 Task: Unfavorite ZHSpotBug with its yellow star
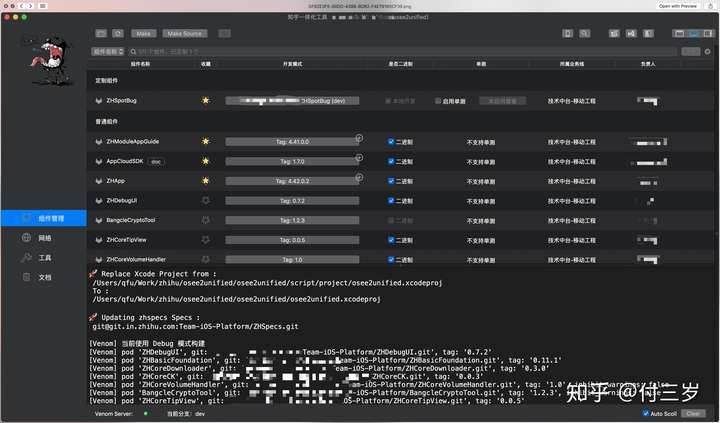click(x=205, y=100)
